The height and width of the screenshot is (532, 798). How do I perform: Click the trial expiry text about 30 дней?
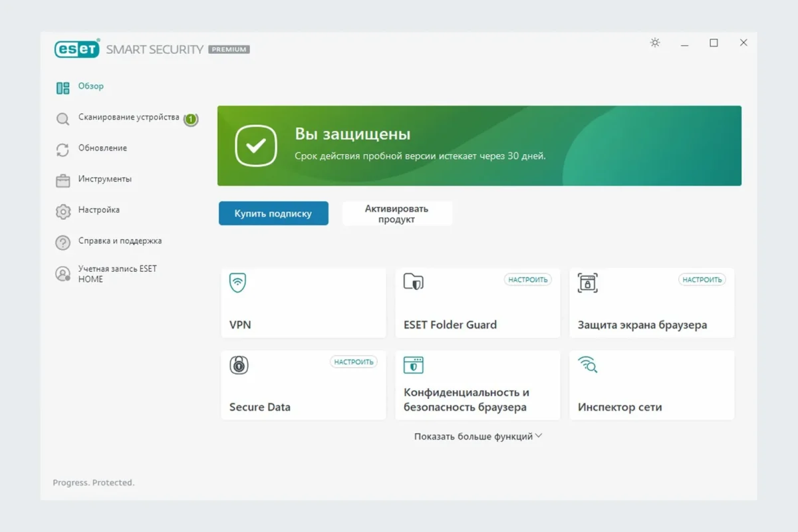[x=420, y=156]
